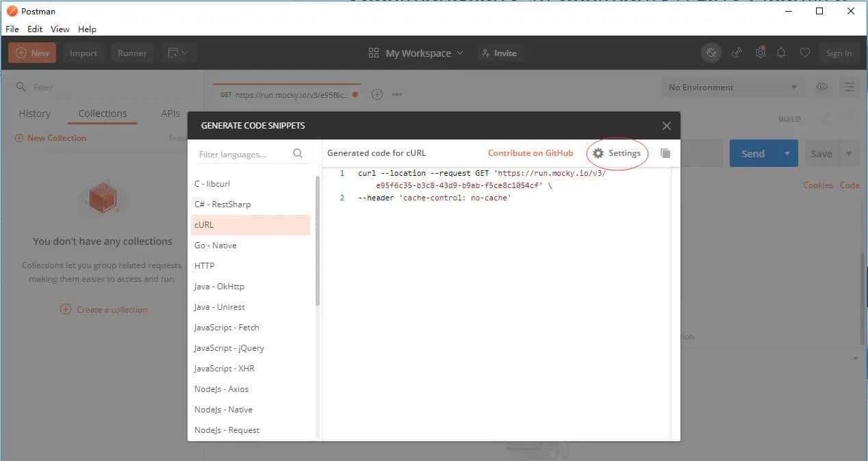Select Java - Unirest language
This screenshot has height=461, width=868.
(x=251, y=307)
